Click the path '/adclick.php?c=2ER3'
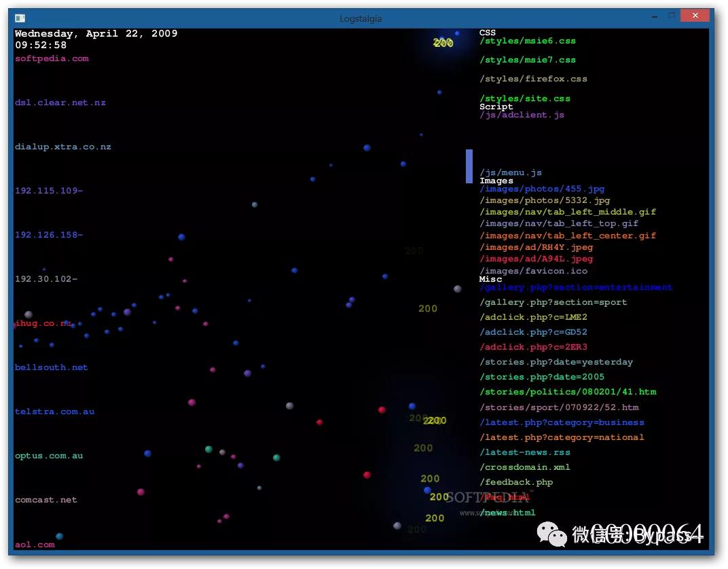Image resolution: width=728 pixels, height=569 pixels. point(534,347)
